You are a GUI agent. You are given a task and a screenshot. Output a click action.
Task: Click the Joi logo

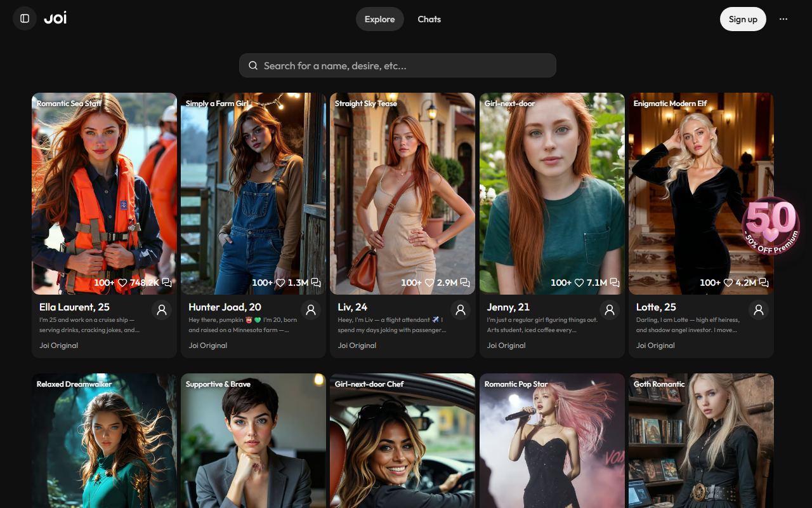point(55,18)
